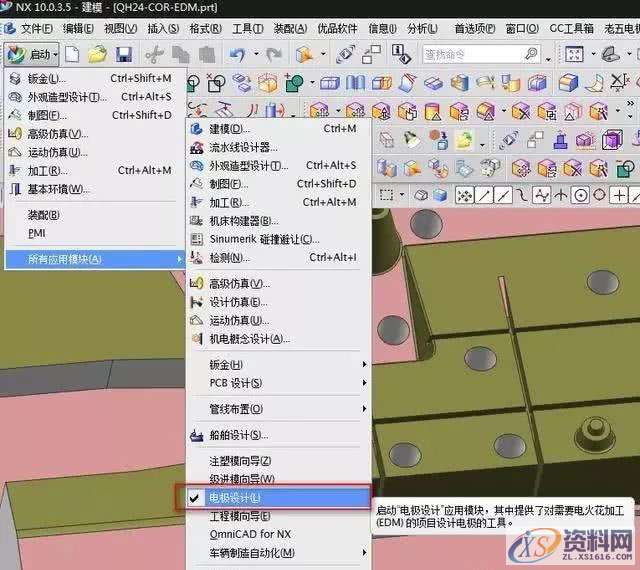
Task: Click the light bulb display icon
Action: pyautogui.click(x=412, y=140)
